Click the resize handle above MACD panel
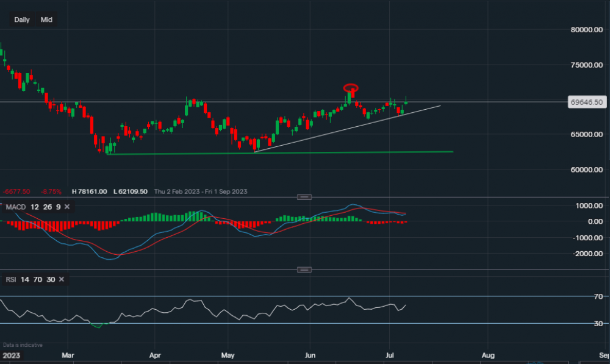 (304, 197)
